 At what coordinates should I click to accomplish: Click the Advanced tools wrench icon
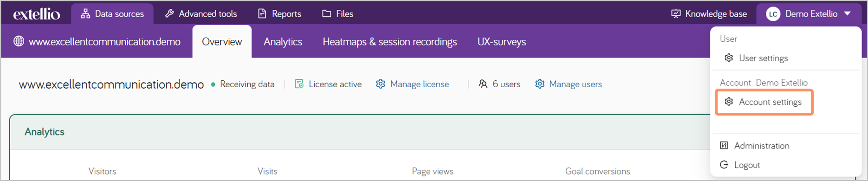click(169, 14)
